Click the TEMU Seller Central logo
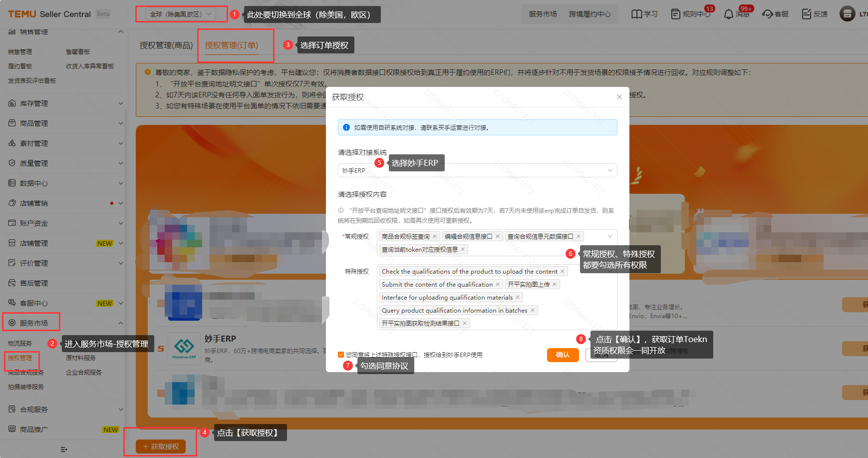The image size is (868, 458). 49,14
